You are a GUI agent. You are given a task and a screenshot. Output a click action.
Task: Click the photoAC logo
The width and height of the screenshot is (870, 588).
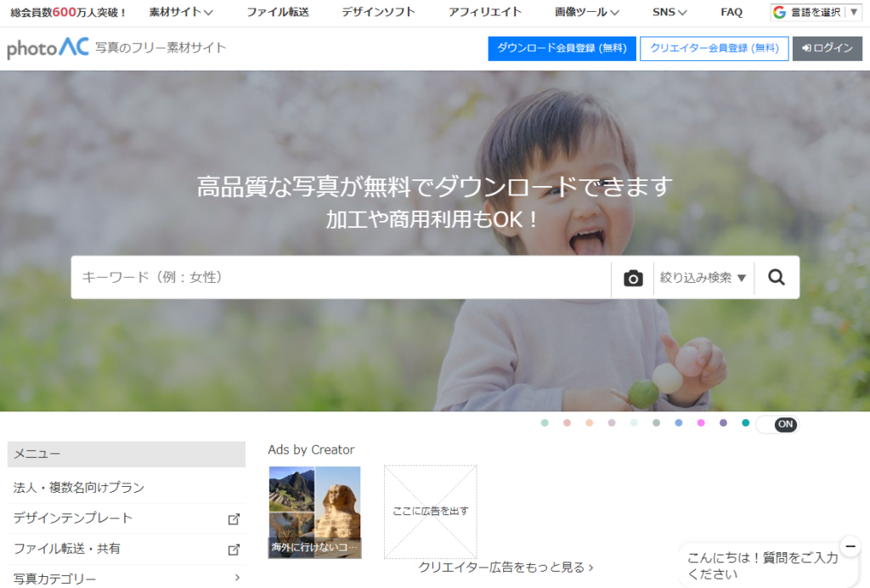tap(48, 48)
